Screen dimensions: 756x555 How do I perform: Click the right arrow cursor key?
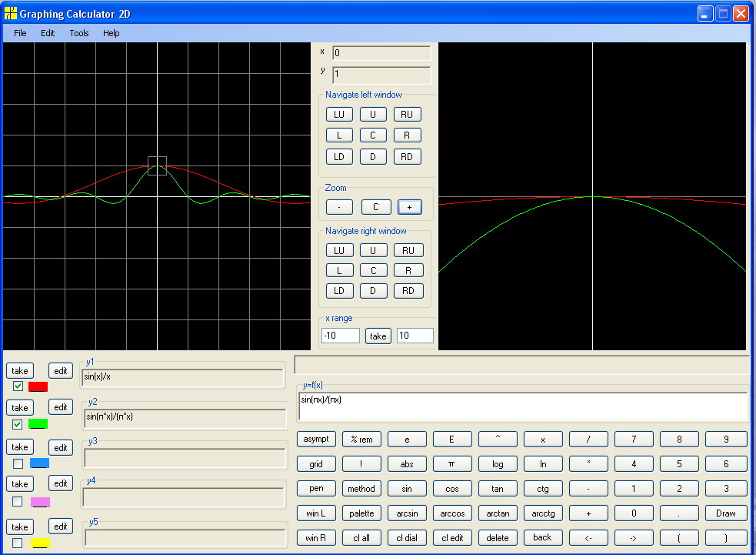tap(634, 537)
